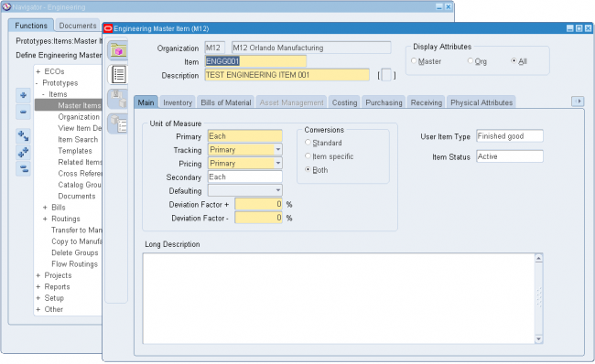Select Item Search in Navigator tree
Screen dimensions: 595x364
click(x=78, y=140)
